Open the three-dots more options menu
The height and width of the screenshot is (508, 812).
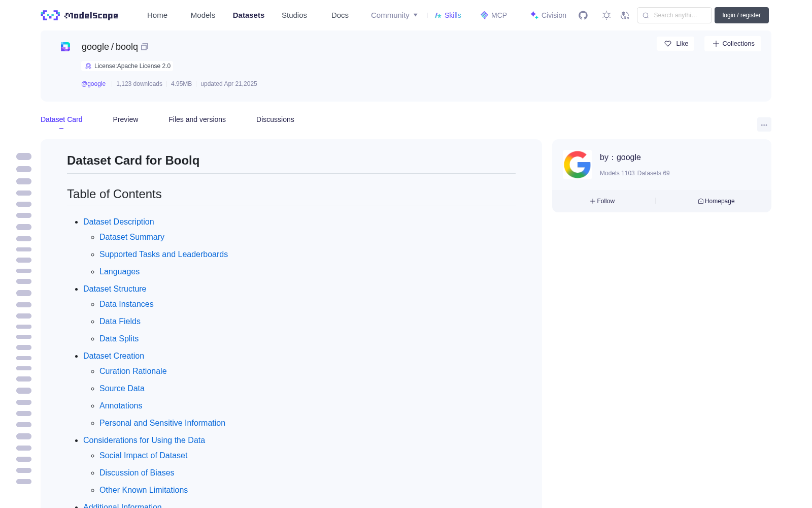pyautogui.click(x=764, y=124)
